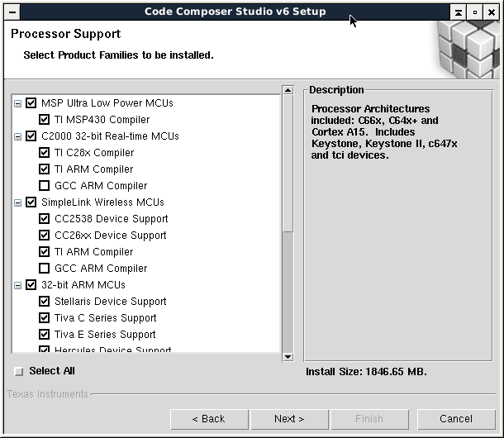Enable GCC ARM Compiler under C2000

(45, 186)
